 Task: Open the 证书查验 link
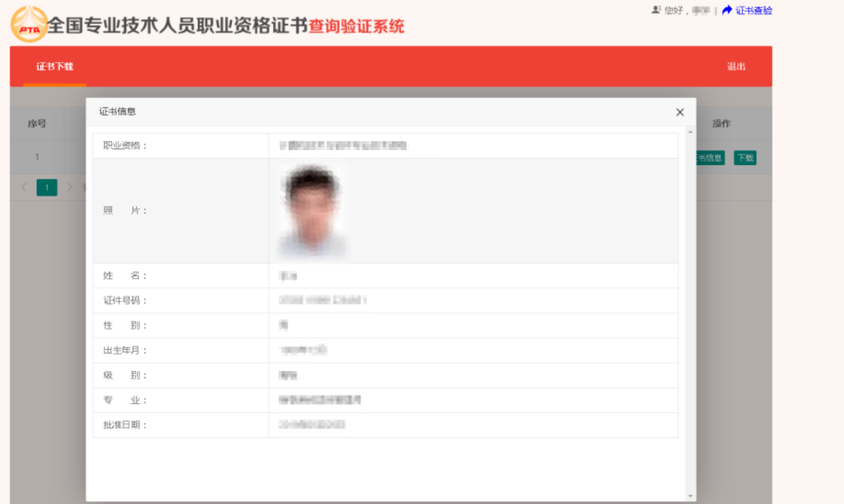point(753,10)
